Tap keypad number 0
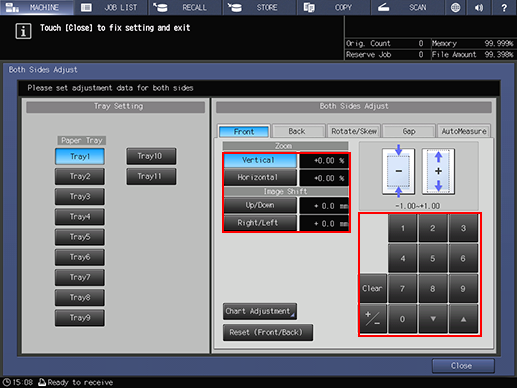 pos(403,319)
